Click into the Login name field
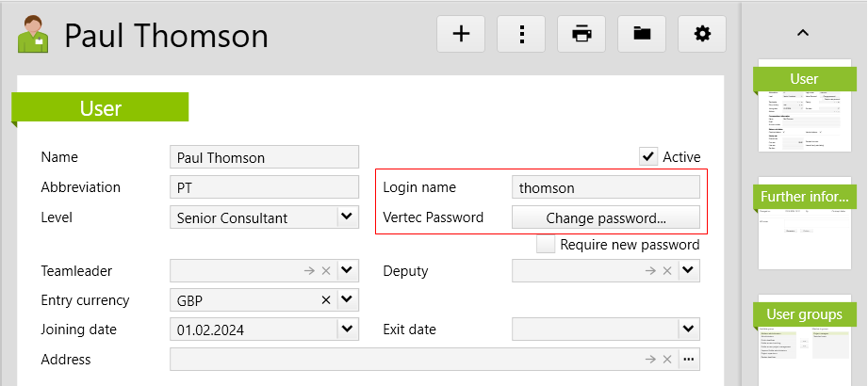Viewport: 868px width, 386px height. point(606,187)
